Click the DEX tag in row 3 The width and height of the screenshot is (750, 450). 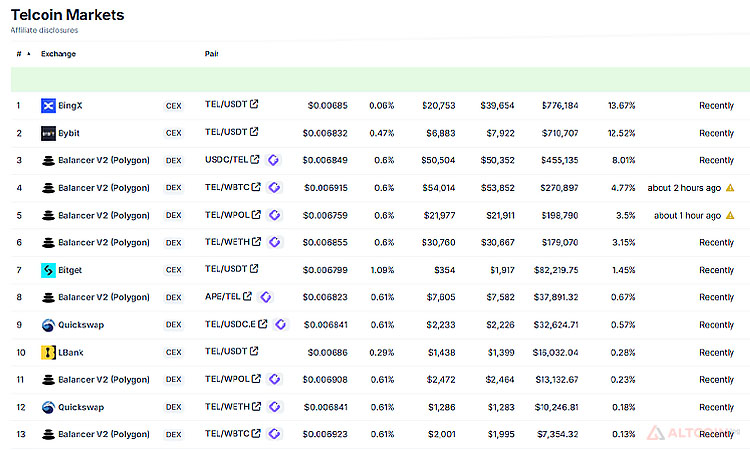[174, 161]
